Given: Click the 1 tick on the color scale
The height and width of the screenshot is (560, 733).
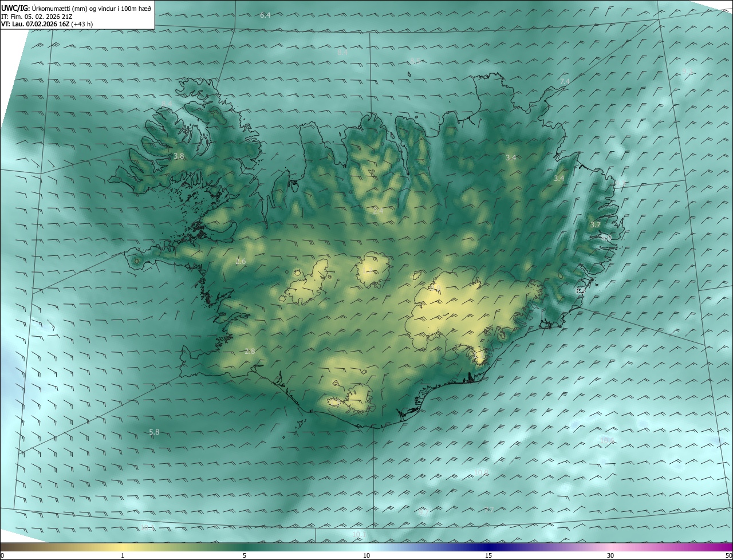Looking at the screenshot, I should [x=123, y=555].
